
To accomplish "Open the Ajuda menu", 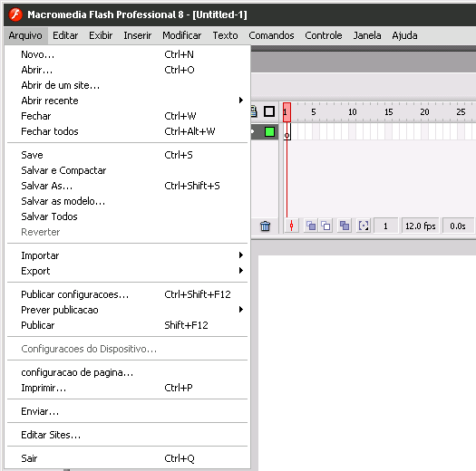I will [404, 35].
